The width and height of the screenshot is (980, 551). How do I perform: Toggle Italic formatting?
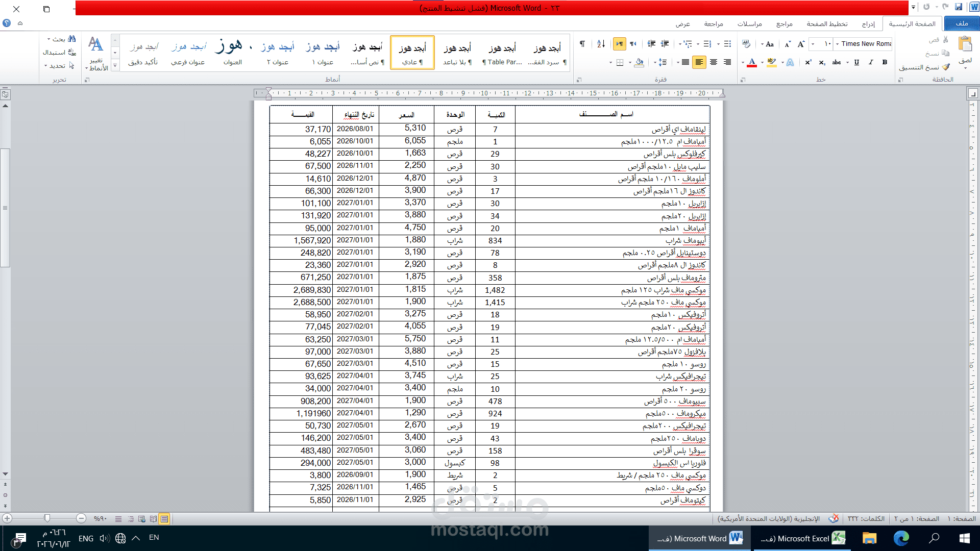(871, 62)
